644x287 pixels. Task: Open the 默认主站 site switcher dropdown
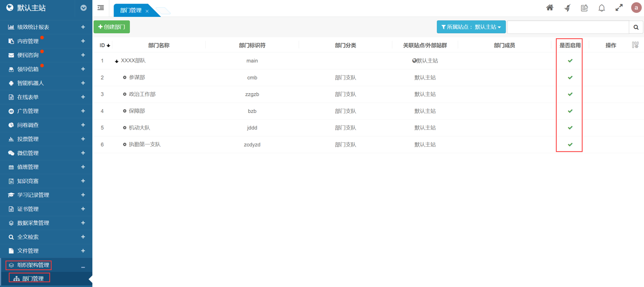(83, 8)
